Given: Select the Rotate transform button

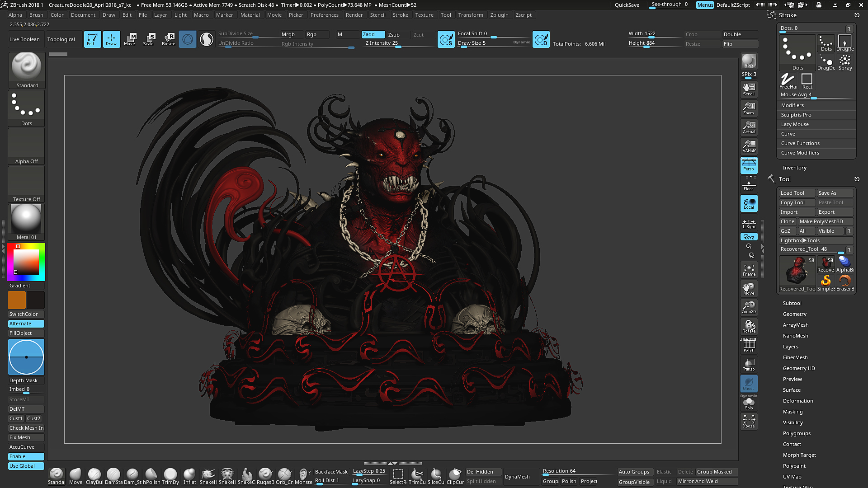Looking at the screenshot, I should click(169, 39).
